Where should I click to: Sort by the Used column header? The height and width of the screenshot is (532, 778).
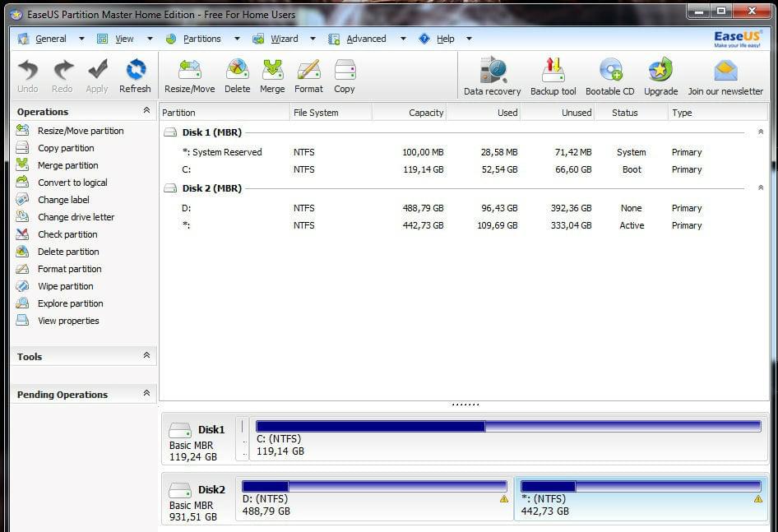pyautogui.click(x=484, y=113)
